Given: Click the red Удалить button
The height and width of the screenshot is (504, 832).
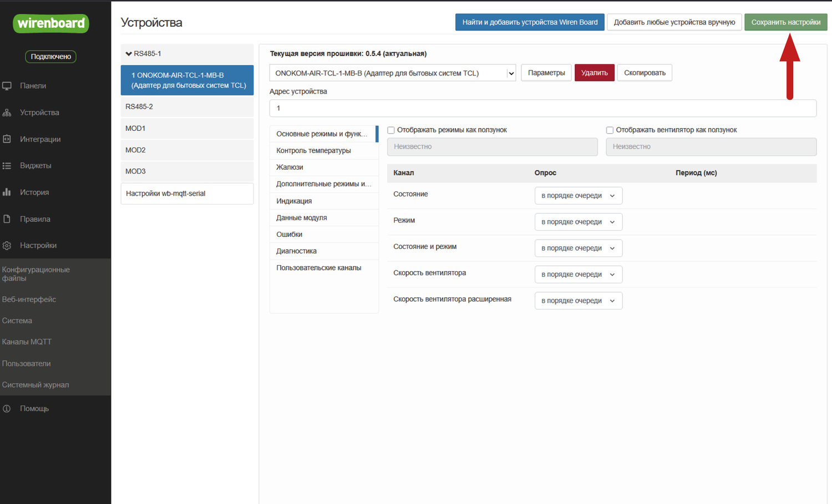Looking at the screenshot, I should tap(595, 73).
